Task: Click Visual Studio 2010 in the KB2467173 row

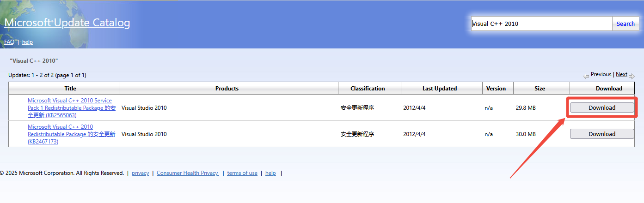Action: pos(144,134)
